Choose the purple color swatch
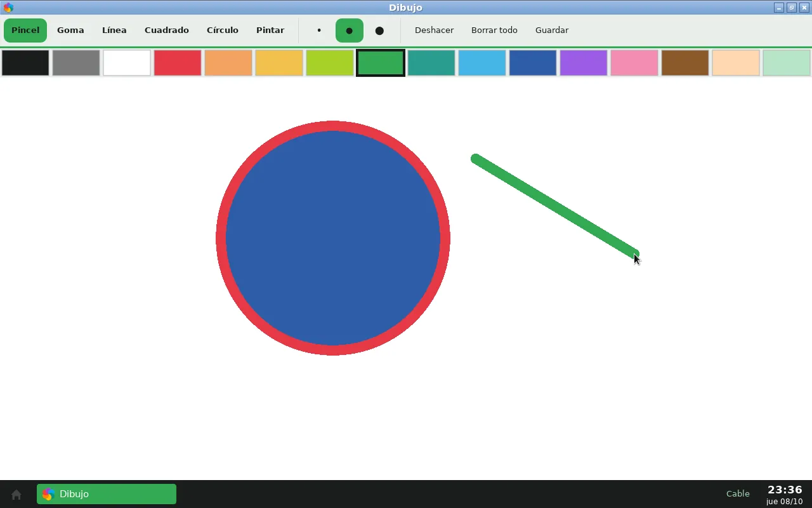The height and width of the screenshot is (508, 812). click(x=584, y=63)
